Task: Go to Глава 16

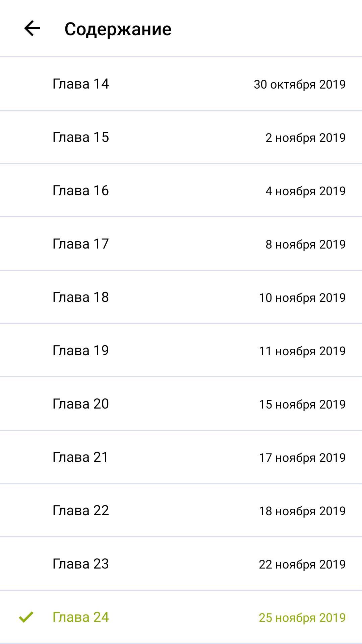Action: [x=81, y=191]
